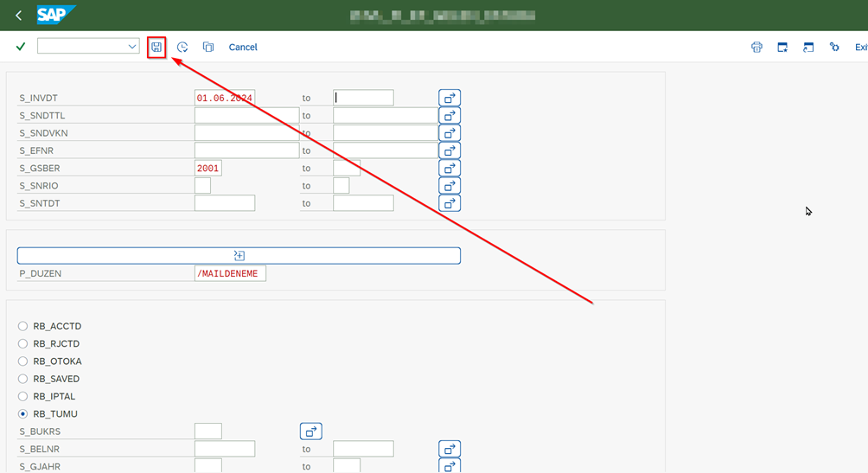Viewport: 868px width, 473px height.
Task: Open multiple selection for S_SNTDT
Action: pyautogui.click(x=450, y=203)
